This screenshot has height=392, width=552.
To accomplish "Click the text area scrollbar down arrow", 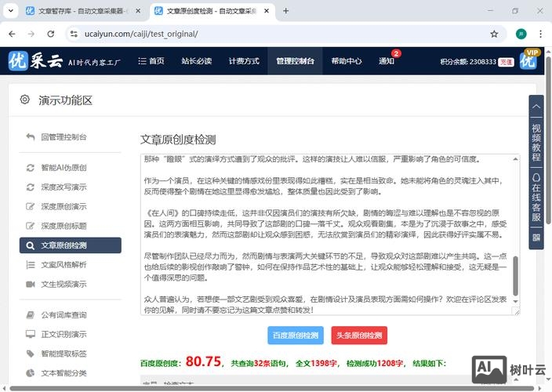I will (x=515, y=302).
